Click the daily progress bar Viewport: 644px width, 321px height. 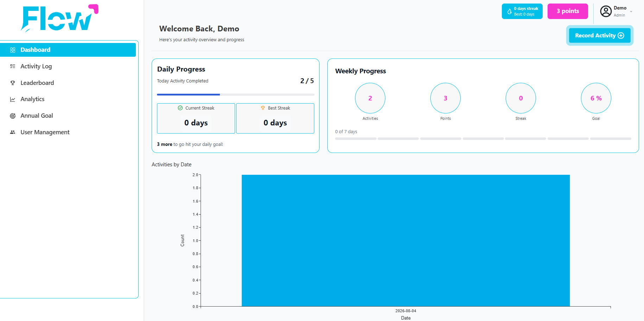pos(235,94)
